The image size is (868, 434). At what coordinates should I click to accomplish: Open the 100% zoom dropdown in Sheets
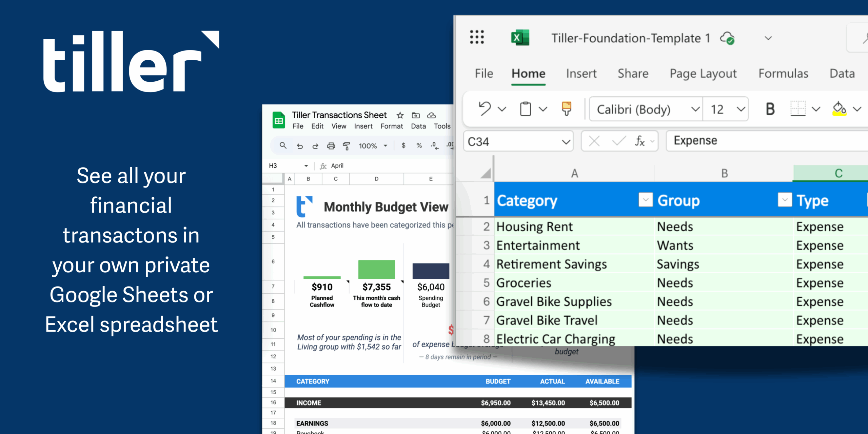(x=386, y=146)
